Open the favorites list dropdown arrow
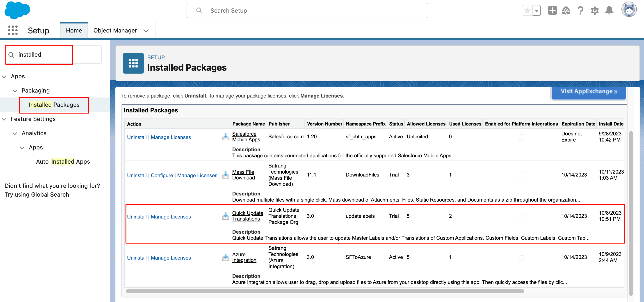644x302 pixels. (537, 11)
